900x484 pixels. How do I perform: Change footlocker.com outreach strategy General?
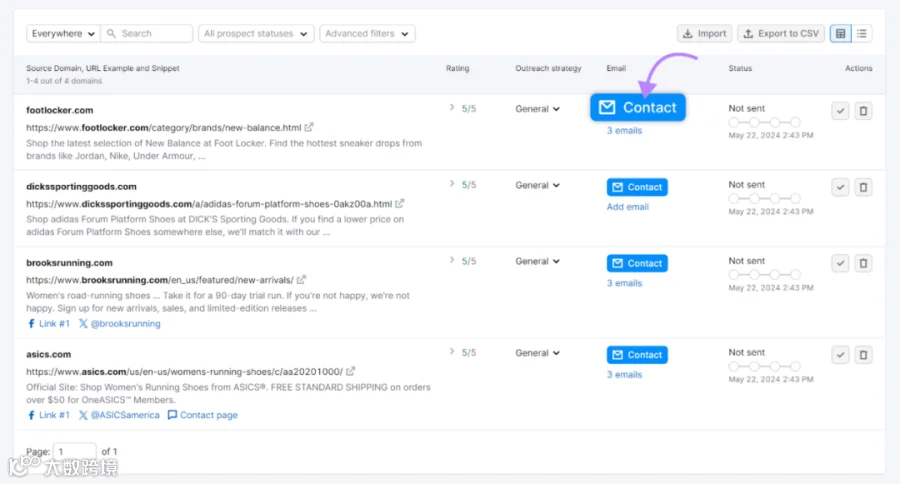tap(537, 109)
